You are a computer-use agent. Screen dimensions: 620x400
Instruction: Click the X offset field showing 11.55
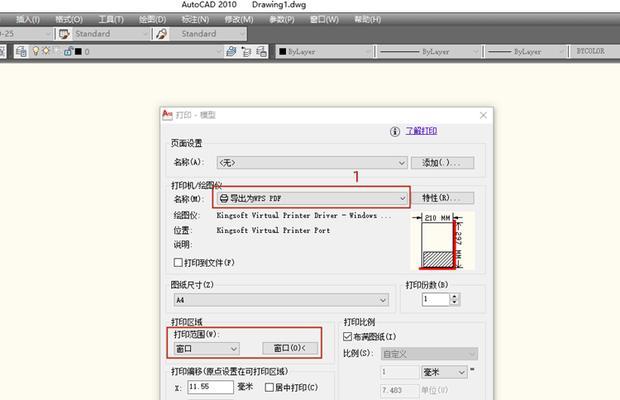pyautogui.click(x=210, y=387)
